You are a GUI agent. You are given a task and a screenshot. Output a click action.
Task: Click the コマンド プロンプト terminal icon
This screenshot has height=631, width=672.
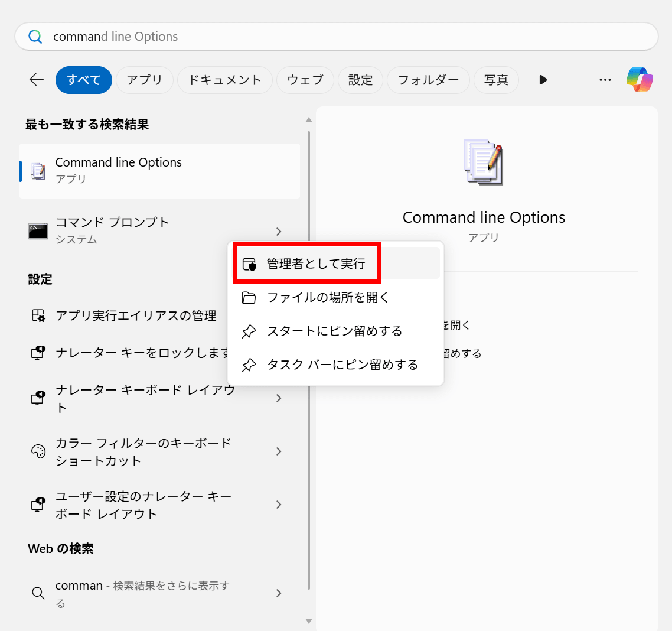(38, 231)
